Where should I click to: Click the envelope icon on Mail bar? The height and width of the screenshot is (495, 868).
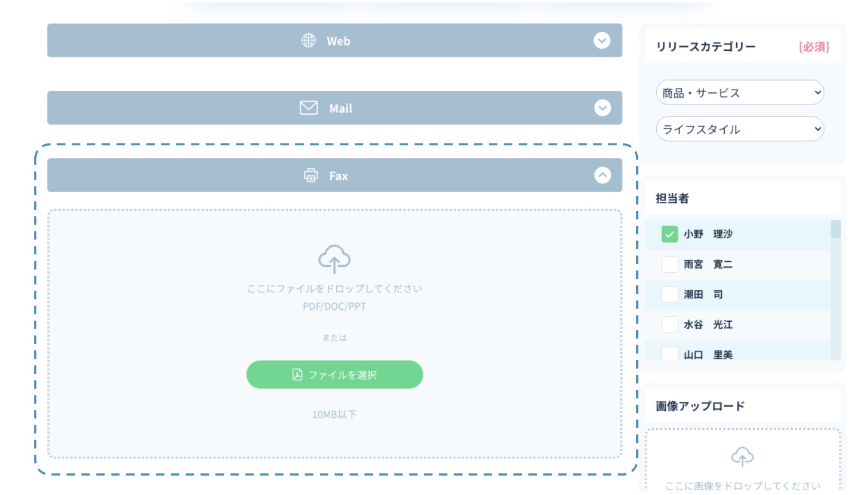pyautogui.click(x=309, y=108)
